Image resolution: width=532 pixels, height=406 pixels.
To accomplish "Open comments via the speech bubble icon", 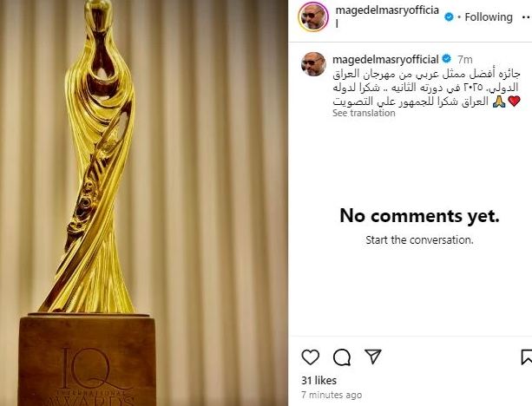I will click(342, 357).
